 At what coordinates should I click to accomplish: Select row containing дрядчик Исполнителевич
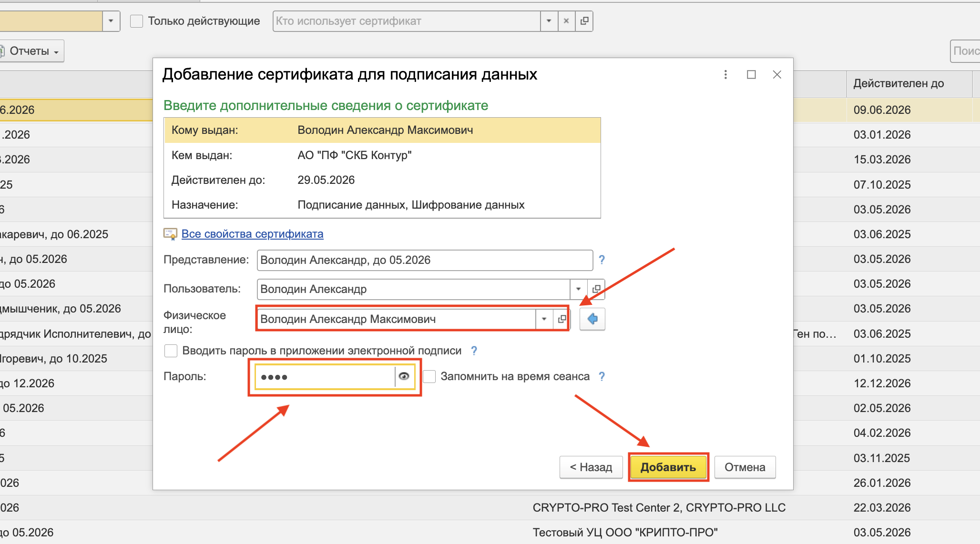tap(76, 333)
